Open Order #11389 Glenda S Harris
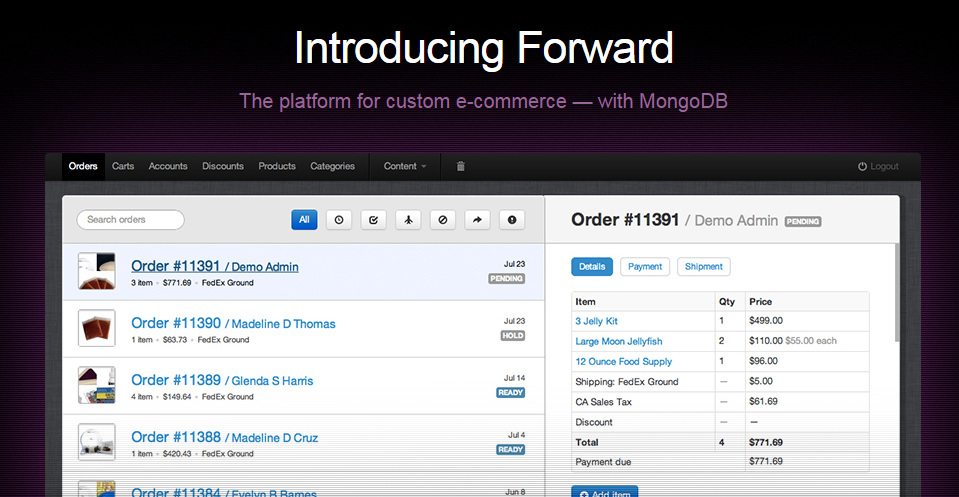The image size is (959, 497). coord(222,380)
